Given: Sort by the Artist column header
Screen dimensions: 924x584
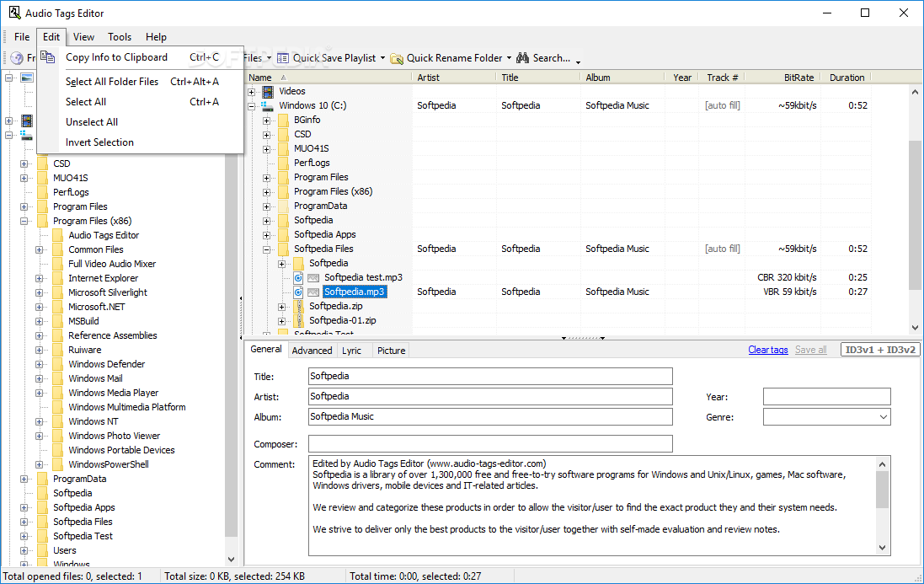Looking at the screenshot, I should (x=454, y=78).
